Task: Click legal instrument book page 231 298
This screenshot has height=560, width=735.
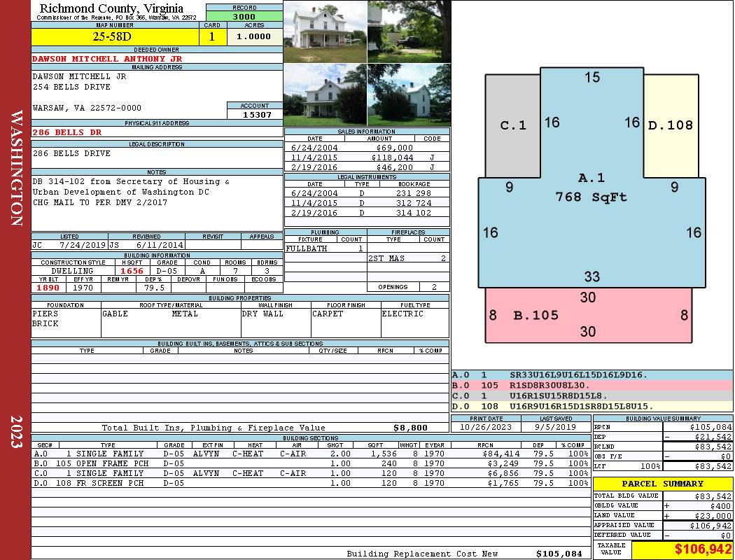Action: click(414, 193)
